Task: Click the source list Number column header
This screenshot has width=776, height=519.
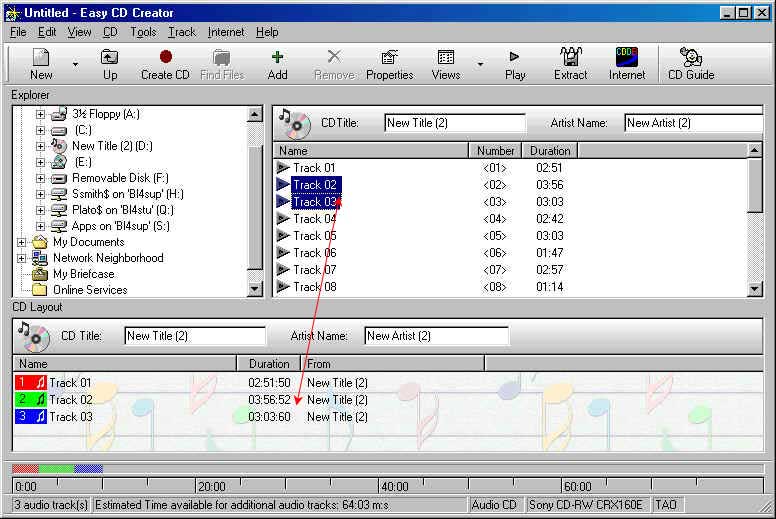Action: coord(495,151)
